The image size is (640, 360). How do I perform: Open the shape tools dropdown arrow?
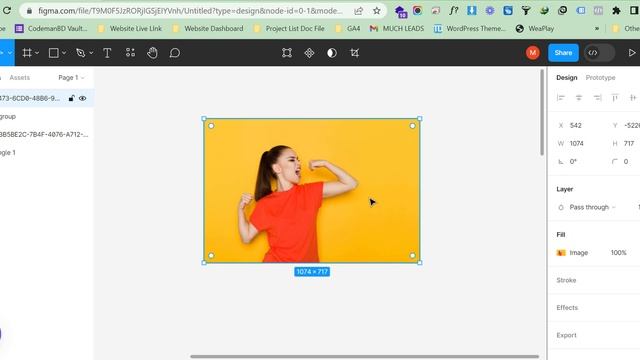coord(64,53)
